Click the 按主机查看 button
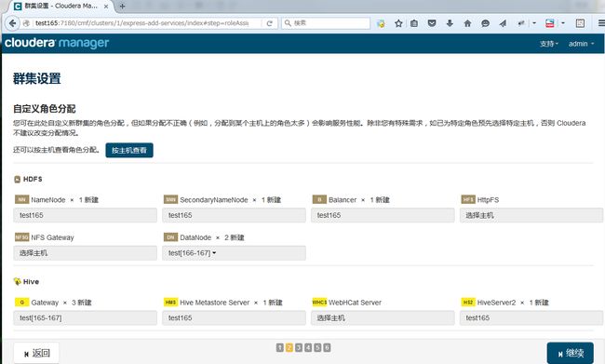The height and width of the screenshot is (364, 605). click(129, 150)
